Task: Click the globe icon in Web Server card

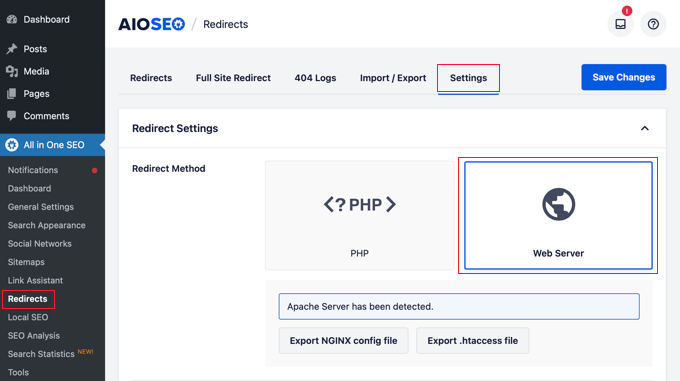Action: click(559, 204)
